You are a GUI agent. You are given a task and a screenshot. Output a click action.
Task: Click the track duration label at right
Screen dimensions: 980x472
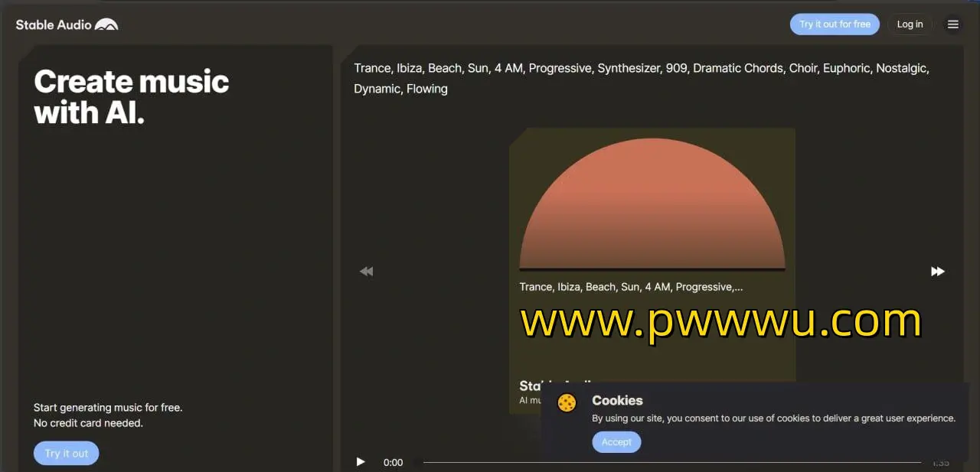pos(940,463)
